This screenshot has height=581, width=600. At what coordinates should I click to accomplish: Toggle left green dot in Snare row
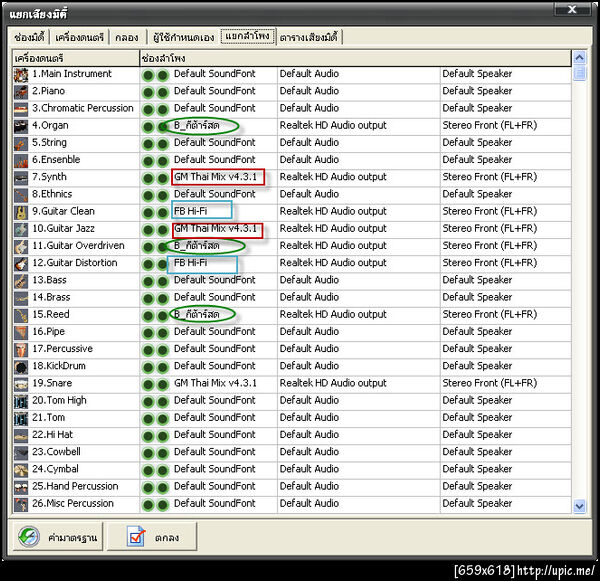tap(148, 385)
